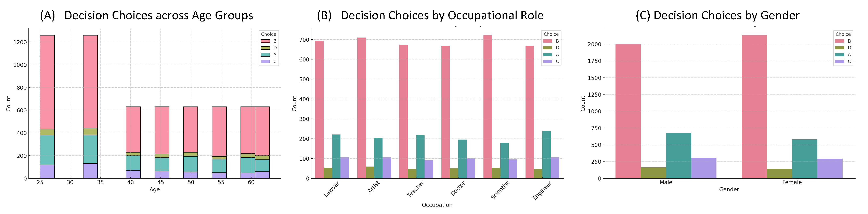This screenshot has width=868, height=214.
Task: Click purple C swatch in Occupational Role legend
Action: pos(548,62)
